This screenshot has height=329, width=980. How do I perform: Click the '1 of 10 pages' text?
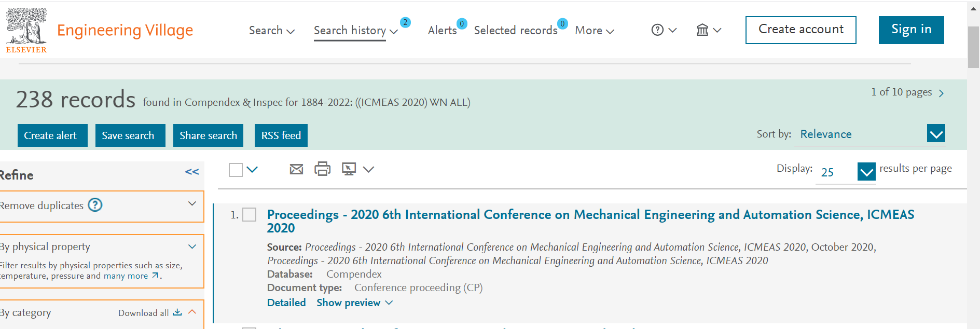pos(902,92)
